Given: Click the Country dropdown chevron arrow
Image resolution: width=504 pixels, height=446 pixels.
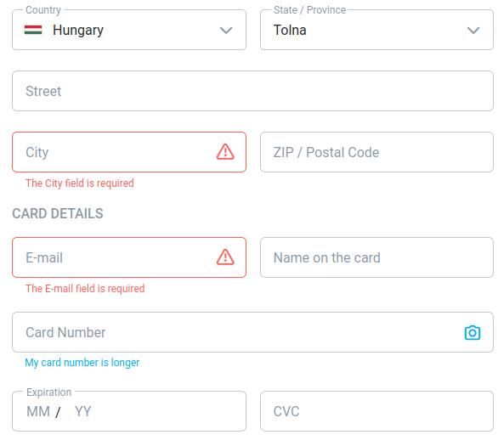Looking at the screenshot, I should coord(226,31).
